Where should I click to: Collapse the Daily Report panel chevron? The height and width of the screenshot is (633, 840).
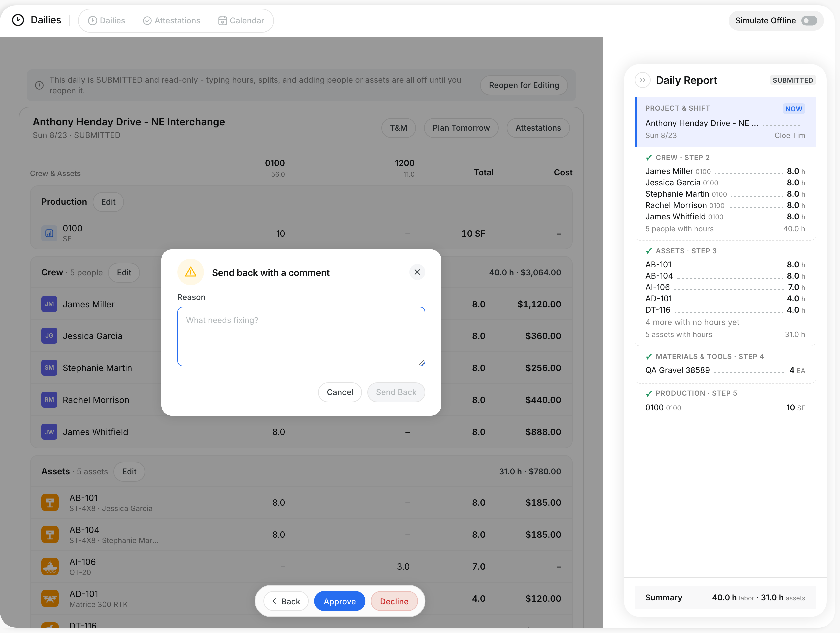(x=643, y=80)
